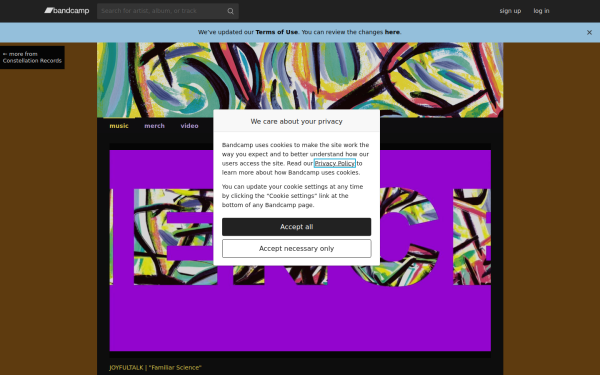Click the Bandcamp logo
Screen dimensions: 600x375
pos(67,11)
